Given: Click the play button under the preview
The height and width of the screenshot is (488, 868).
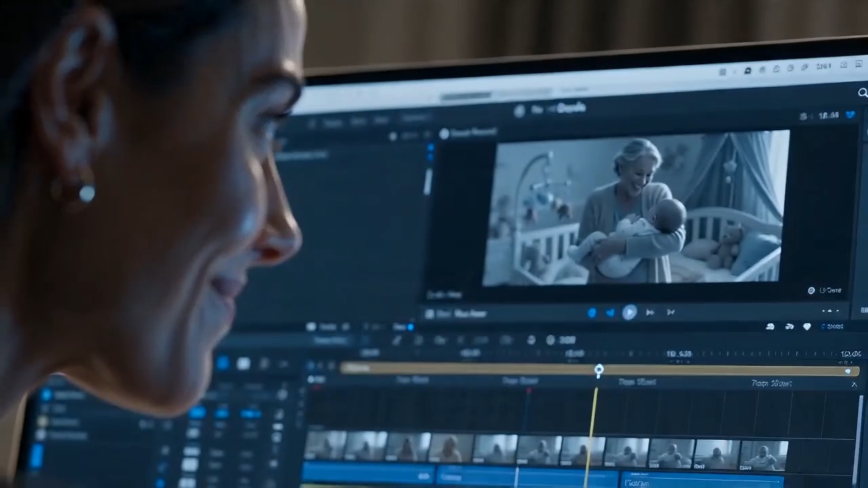Looking at the screenshot, I should coord(629,312).
